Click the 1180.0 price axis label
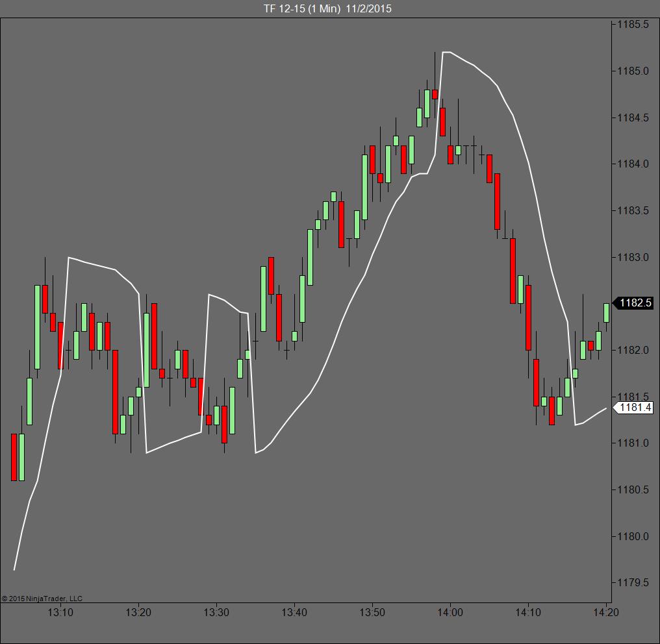Image resolution: width=660 pixels, height=644 pixels. [633, 536]
